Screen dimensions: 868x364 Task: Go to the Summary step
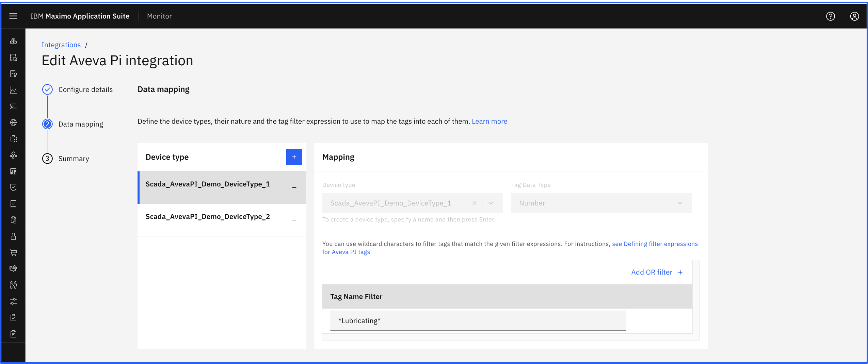pyautogui.click(x=66, y=159)
